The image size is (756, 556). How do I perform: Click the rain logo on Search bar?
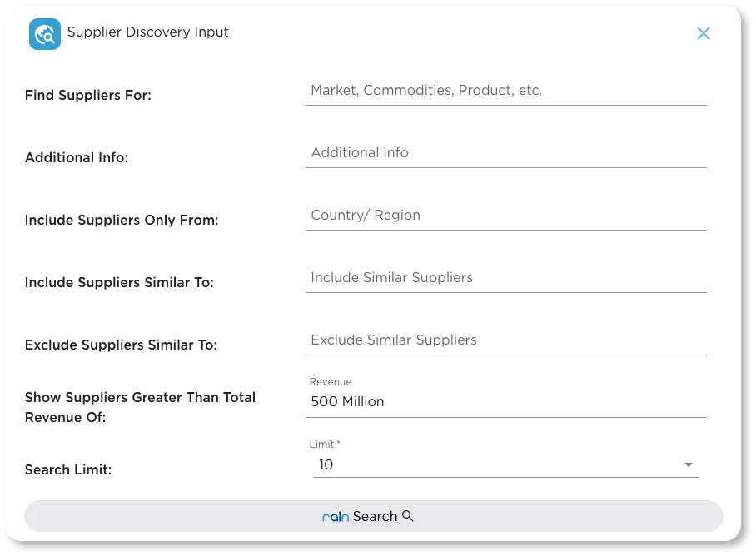[336, 517]
